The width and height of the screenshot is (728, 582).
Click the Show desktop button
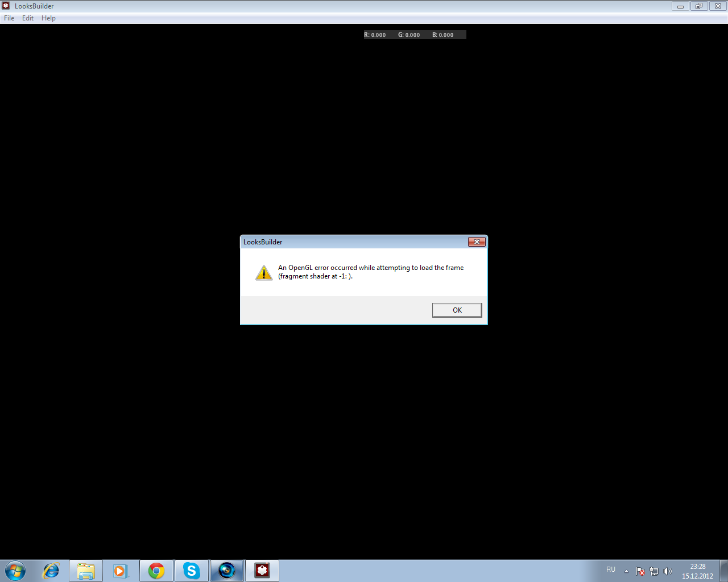click(723, 571)
